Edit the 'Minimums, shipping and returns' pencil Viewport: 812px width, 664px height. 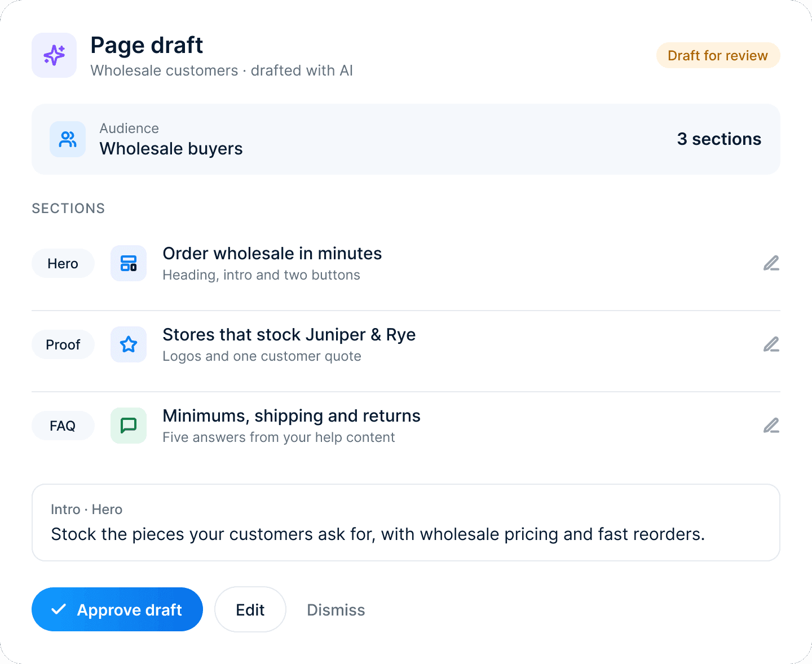tap(771, 426)
